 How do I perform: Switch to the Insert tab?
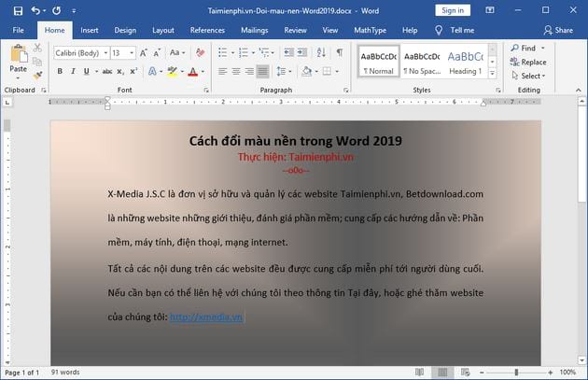tap(90, 30)
